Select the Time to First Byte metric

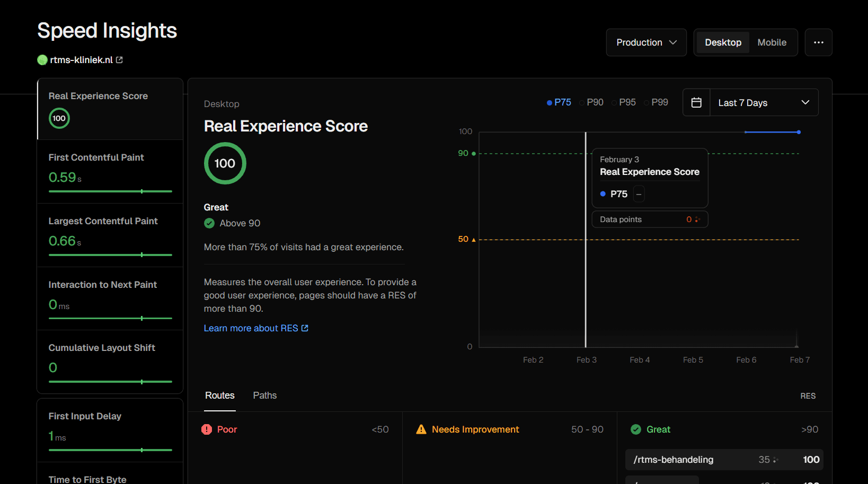click(110, 473)
